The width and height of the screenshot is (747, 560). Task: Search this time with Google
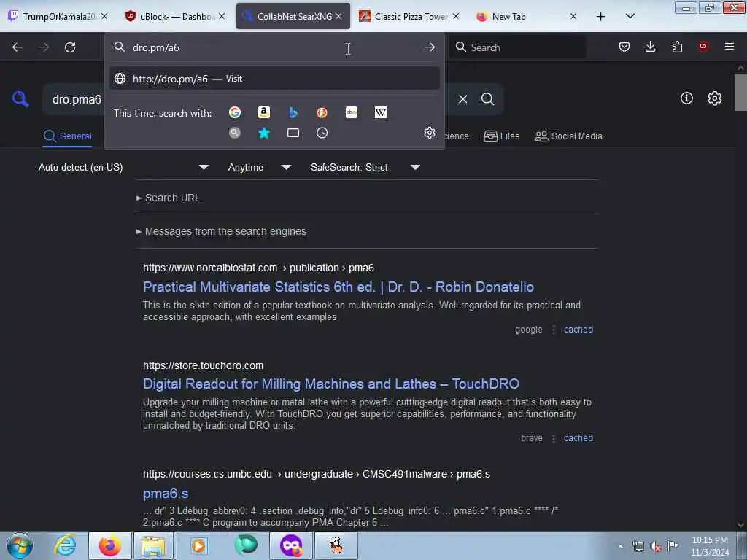234,112
